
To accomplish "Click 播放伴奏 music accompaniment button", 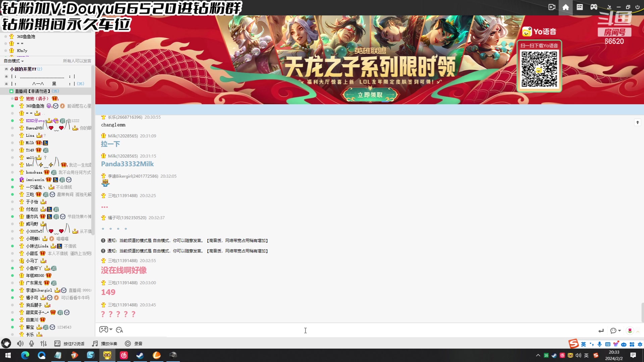I will click(105, 344).
